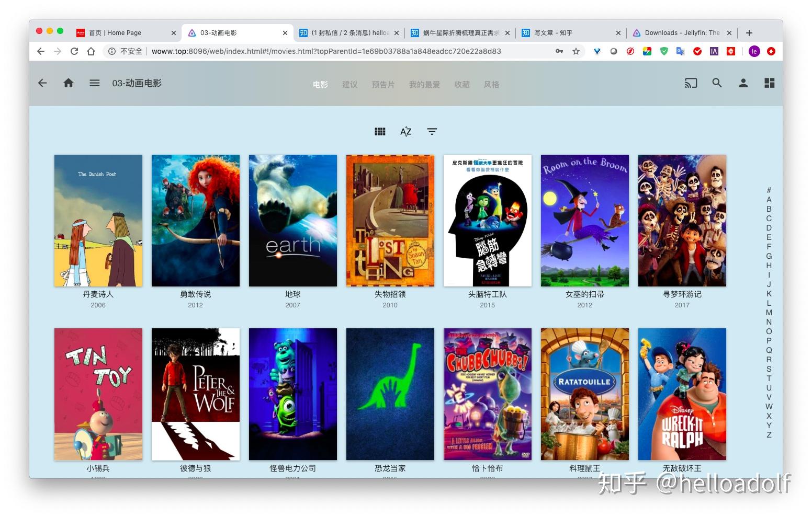Viewport: 812px width, 517px height.
Task: Click the Cast to device icon
Action: (691, 83)
